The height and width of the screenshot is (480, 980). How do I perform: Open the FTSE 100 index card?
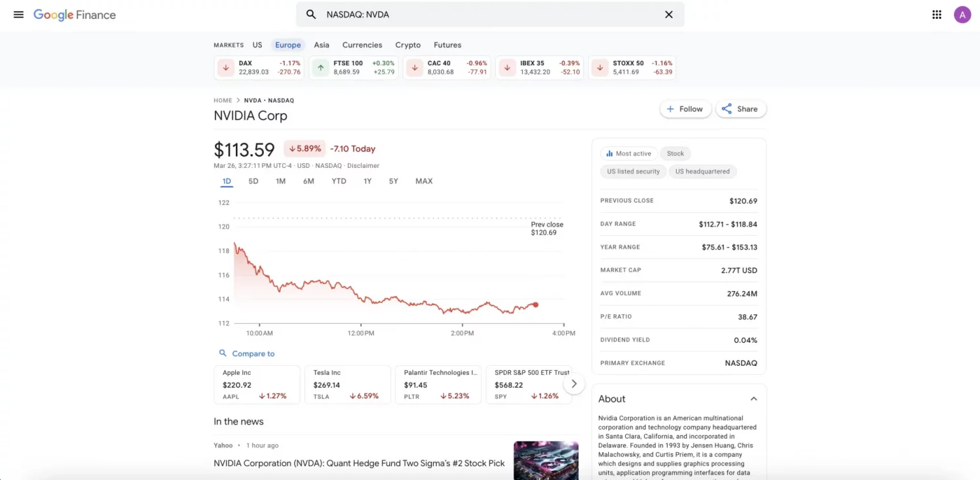(x=353, y=68)
